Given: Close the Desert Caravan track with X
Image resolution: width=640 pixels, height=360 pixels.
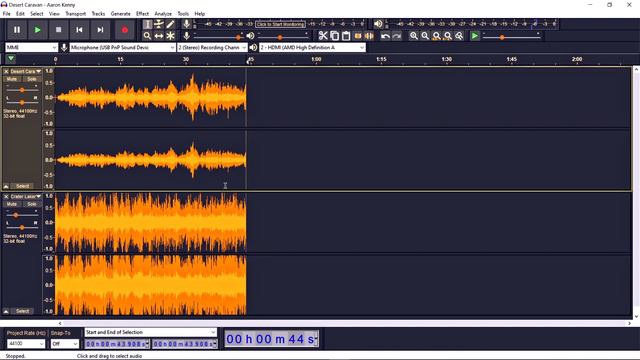Looking at the screenshot, I should click(6, 71).
